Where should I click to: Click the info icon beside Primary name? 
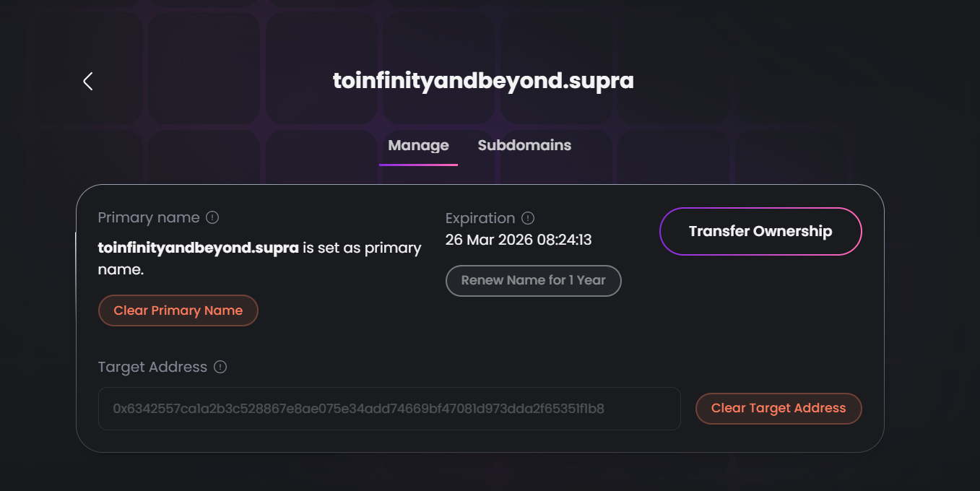point(212,217)
